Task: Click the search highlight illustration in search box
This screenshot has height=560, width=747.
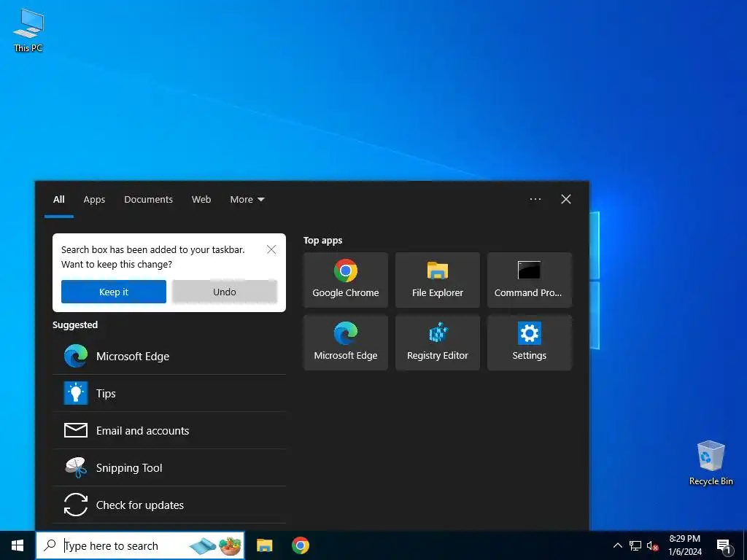Action: (215, 545)
